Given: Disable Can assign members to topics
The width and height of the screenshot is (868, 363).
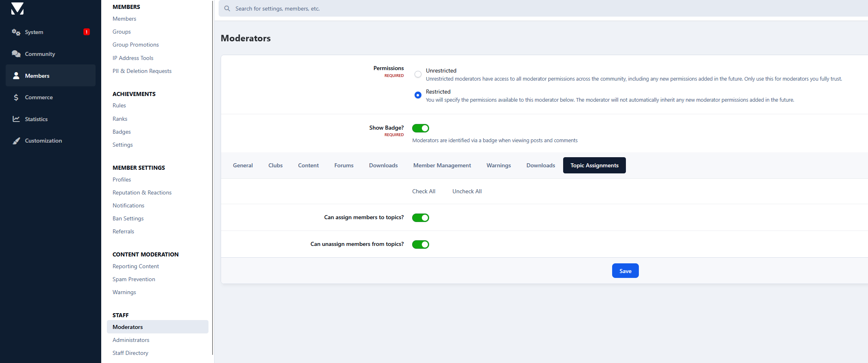Looking at the screenshot, I should click(x=420, y=218).
